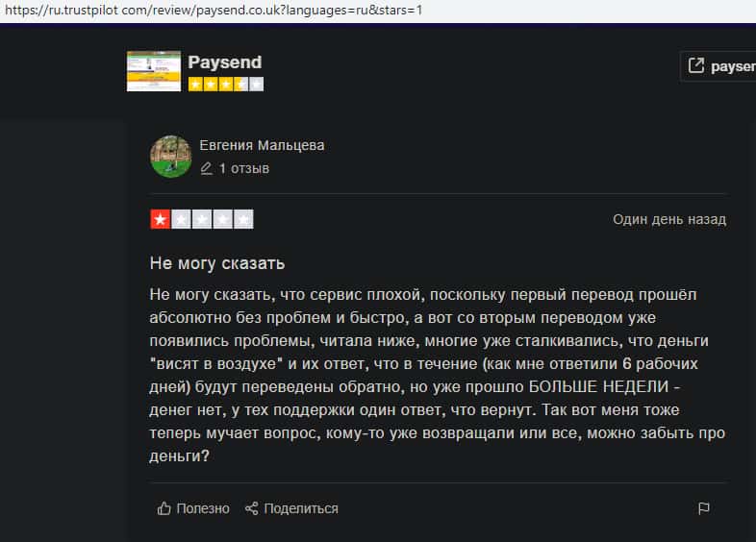Open the review title Не могу сказать
This screenshot has height=542, width=756.
click(x=217, y=263)
